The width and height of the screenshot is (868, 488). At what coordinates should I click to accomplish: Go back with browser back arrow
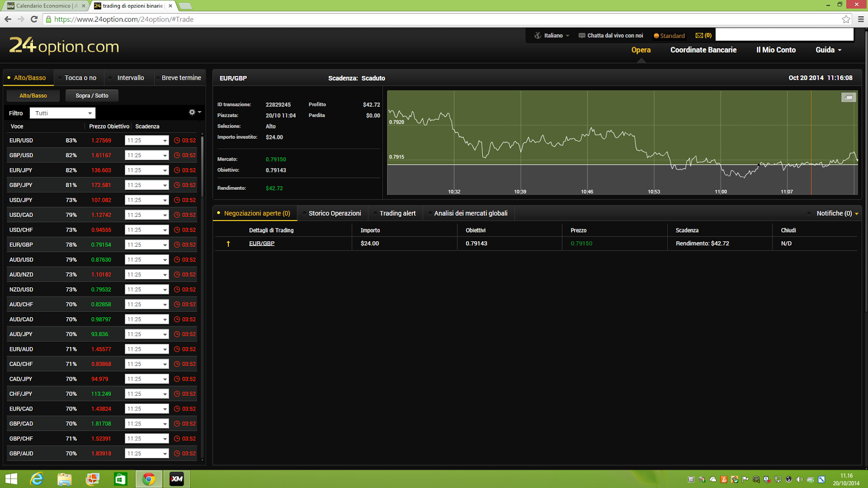(x=8, y=19)
